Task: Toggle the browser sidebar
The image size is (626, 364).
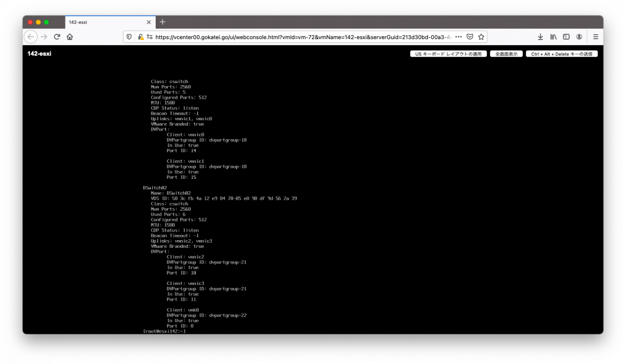Action: (566, 36)
